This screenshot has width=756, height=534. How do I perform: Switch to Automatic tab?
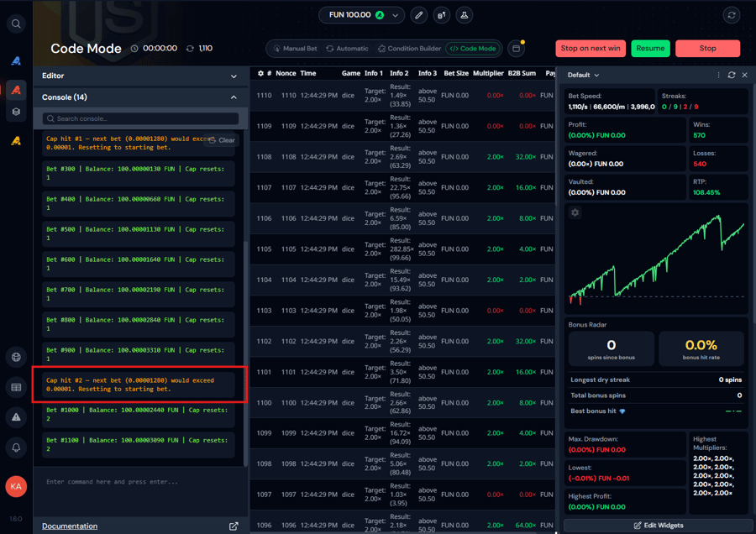(x=348, y=48)
